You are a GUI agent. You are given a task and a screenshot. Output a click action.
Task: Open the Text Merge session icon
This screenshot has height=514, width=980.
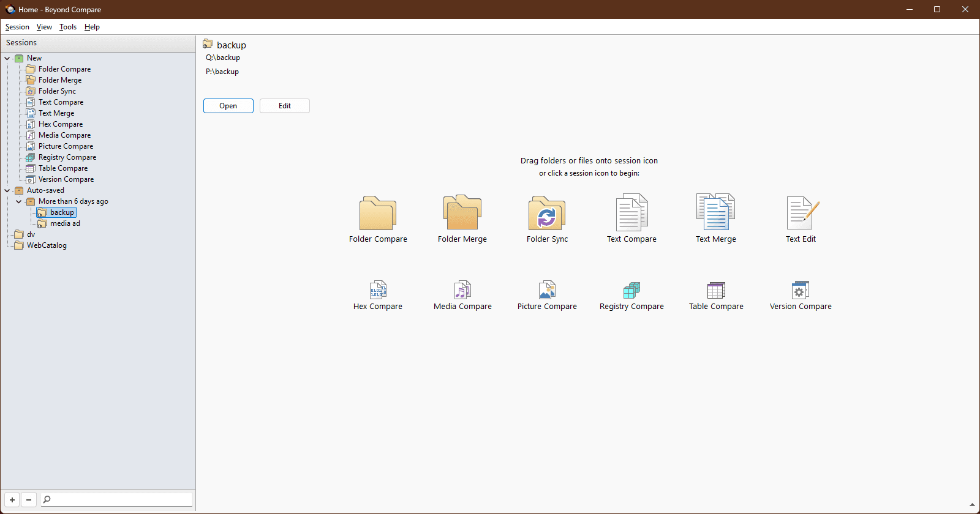(x=715, y=214)
